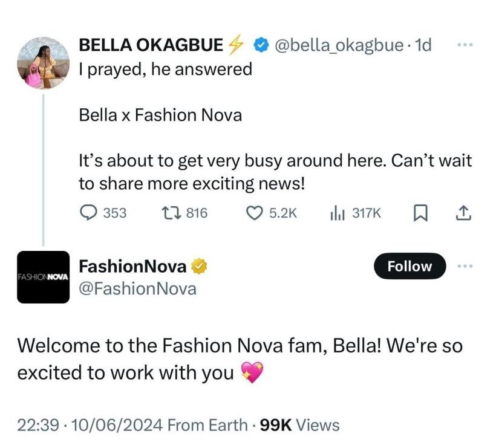Open the @FashionNova handle link
Viewport: 496px width, 448px height.
(x=137, y=288)
